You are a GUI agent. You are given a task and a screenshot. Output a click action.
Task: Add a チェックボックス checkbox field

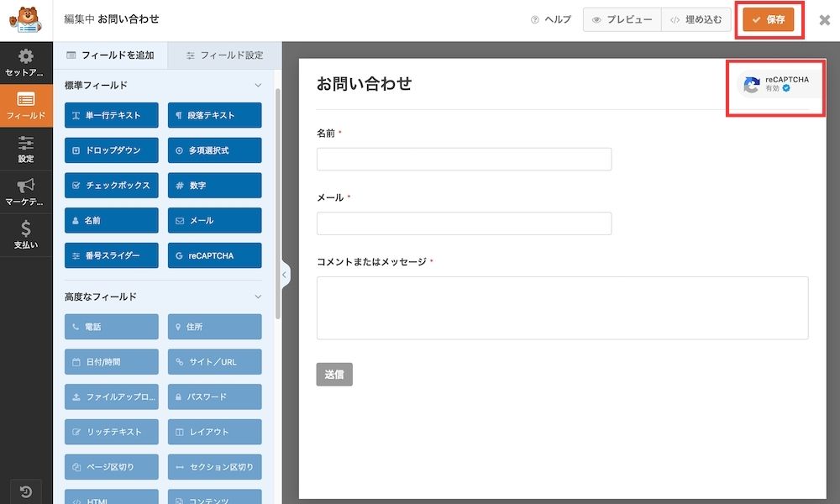tap(112, 186)
